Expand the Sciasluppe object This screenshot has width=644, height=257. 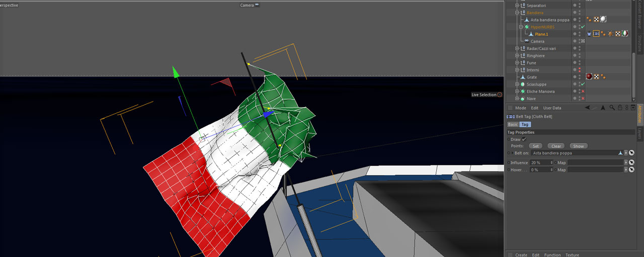pyautogui.click(x=517, y=84)
